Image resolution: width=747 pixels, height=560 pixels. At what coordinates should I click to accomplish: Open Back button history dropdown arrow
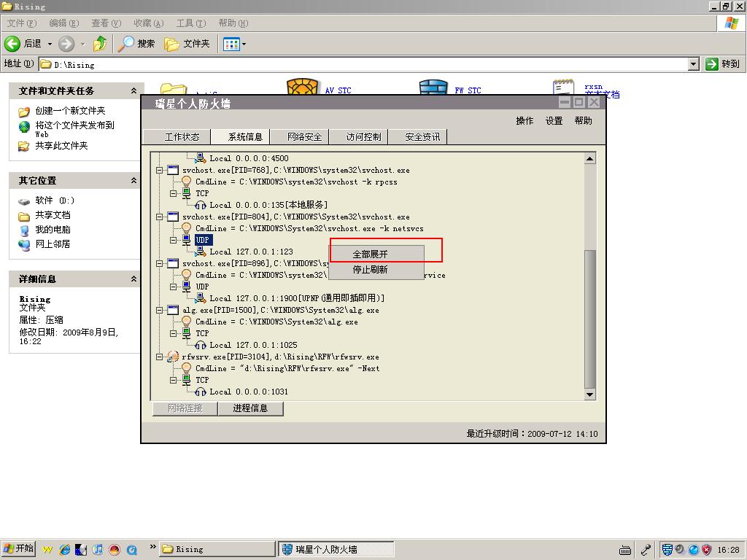click(50, 44)
